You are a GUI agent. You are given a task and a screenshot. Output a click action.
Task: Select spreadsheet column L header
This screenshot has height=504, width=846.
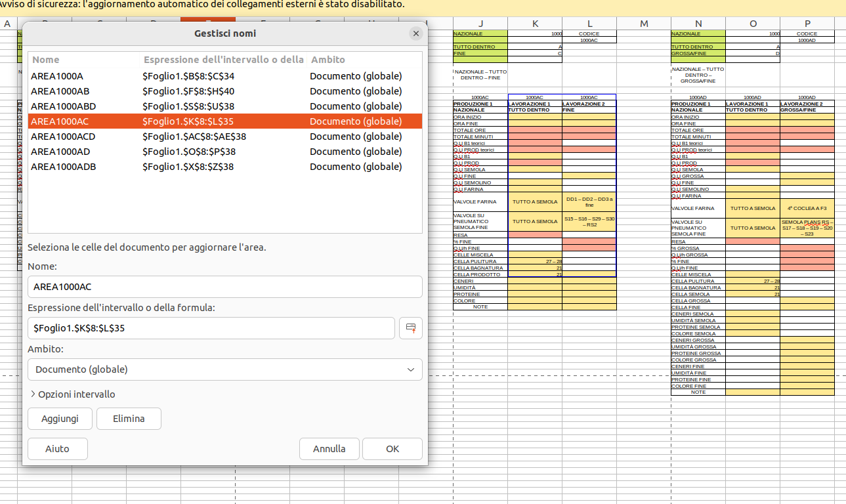pos(589,24)
